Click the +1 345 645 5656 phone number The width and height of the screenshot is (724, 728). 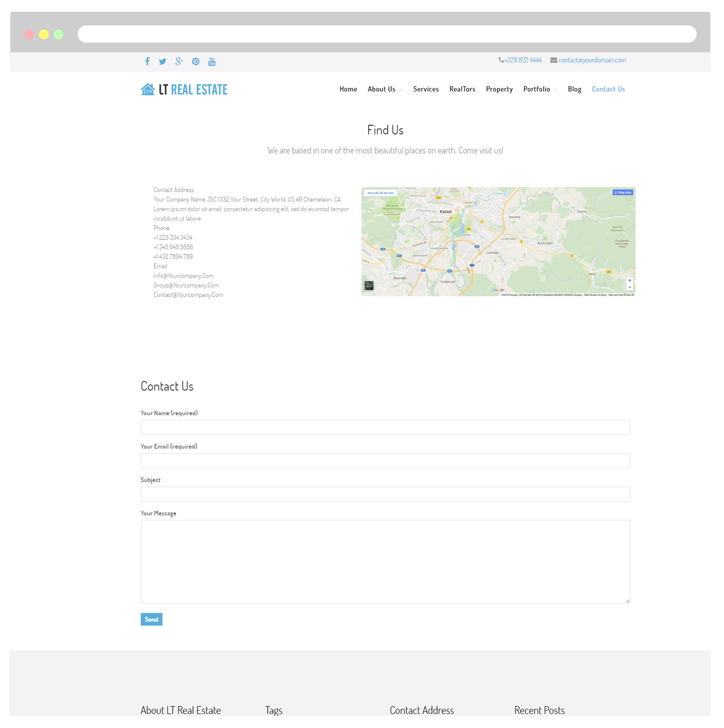pos(173,247)
